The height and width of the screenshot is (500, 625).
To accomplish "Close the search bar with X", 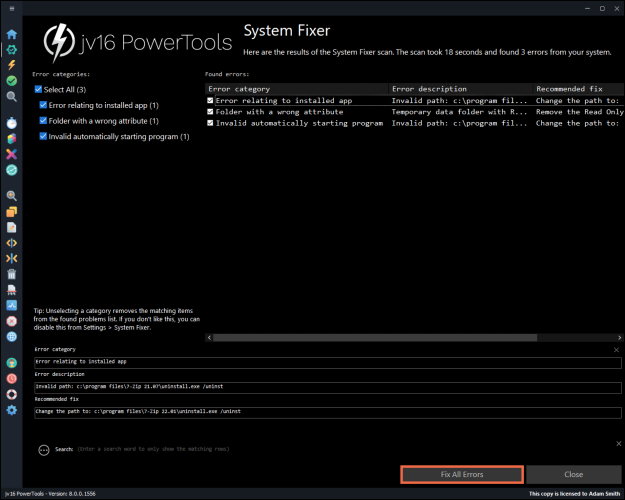I will click(x=619, y=443).
